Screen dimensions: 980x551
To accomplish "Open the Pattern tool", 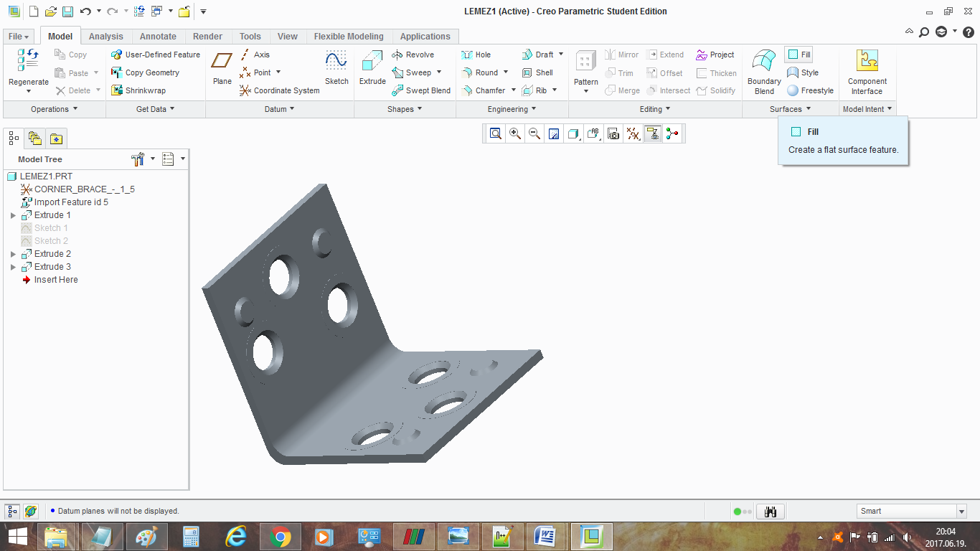I will click(x=585, y=62).
